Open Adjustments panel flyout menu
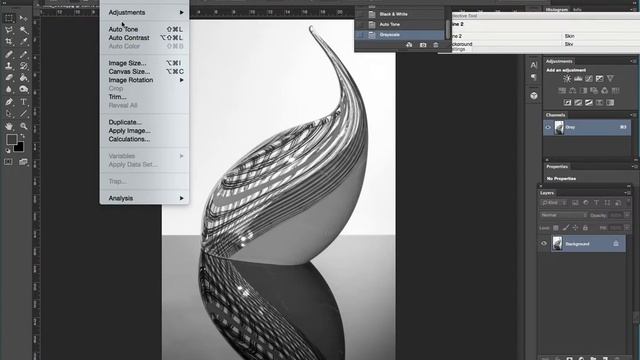Viewport: 640px width, 360px height. 633,61
